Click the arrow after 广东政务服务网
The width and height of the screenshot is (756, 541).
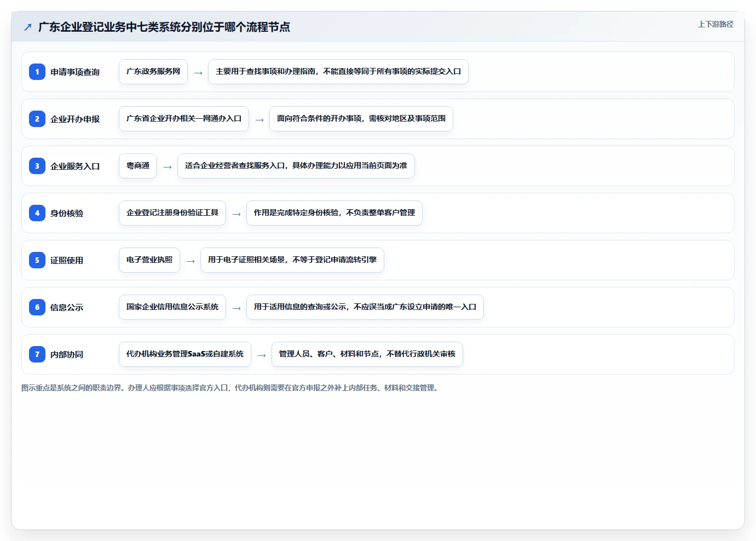pyautogui.click(x=198, y=73)
